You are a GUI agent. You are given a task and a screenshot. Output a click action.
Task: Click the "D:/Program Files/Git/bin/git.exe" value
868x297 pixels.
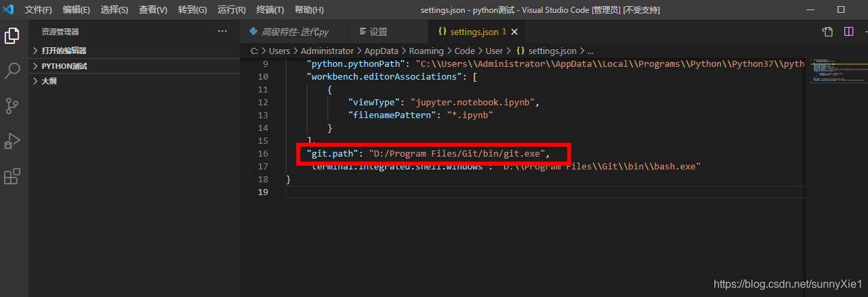pos(456,154)
